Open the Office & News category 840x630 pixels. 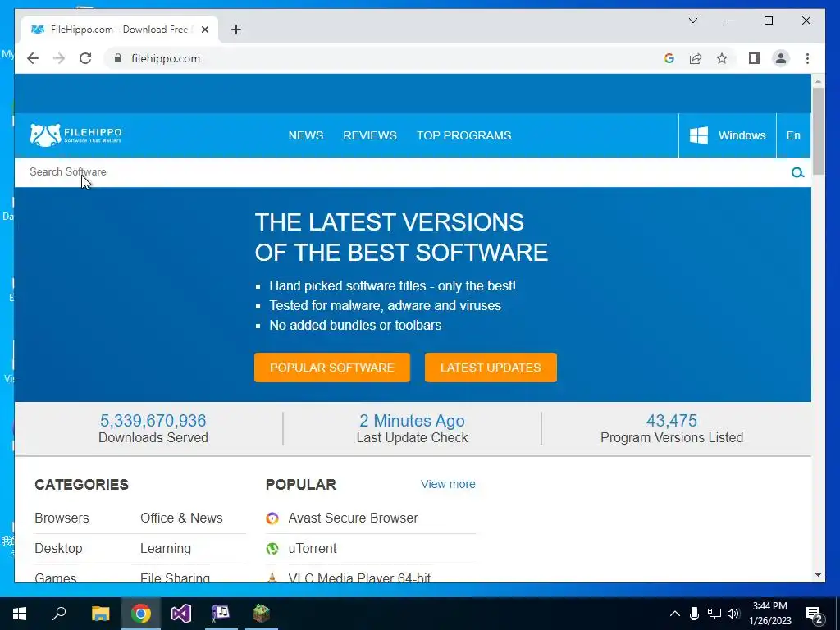point(181,518)
